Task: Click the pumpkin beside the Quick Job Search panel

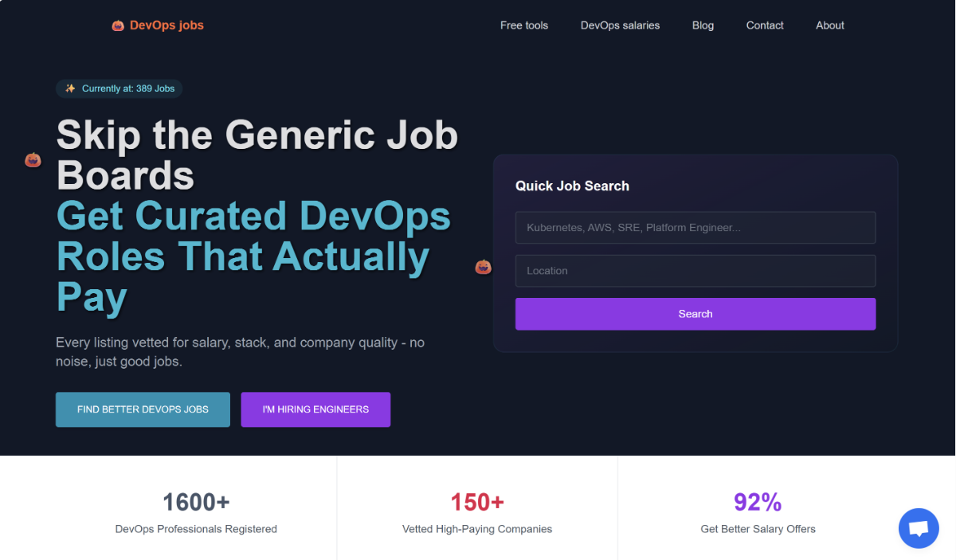Action: (483, 267)
